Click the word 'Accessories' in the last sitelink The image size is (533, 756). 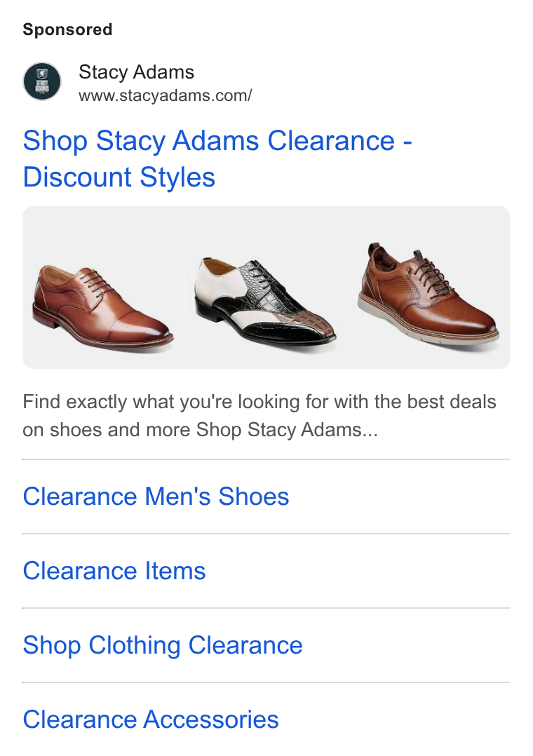(x=211, y=720)
